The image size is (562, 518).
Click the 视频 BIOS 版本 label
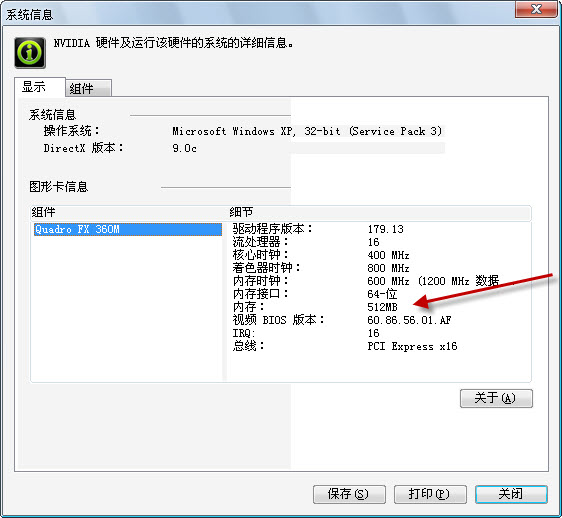click(278, 320)
